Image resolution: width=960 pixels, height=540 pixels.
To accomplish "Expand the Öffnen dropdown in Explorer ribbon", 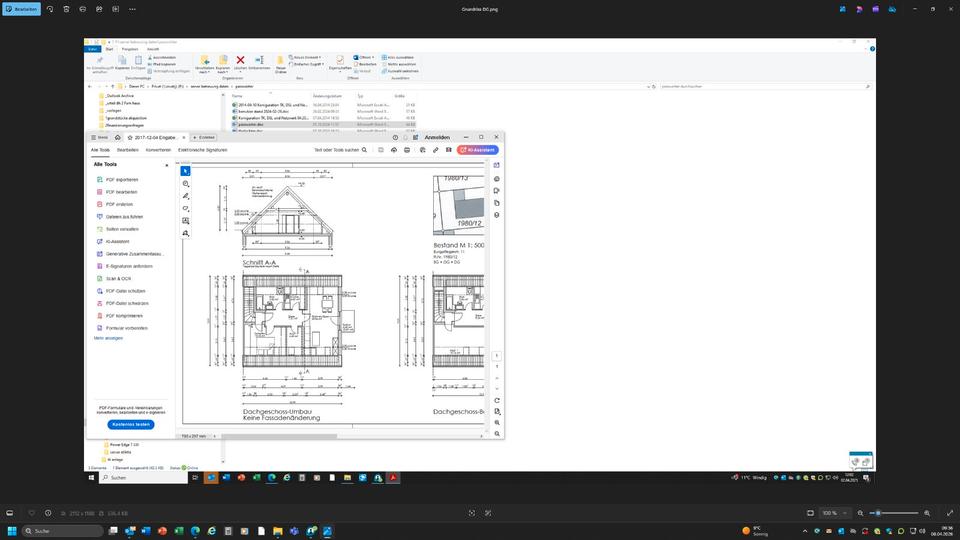I will click(364, 57).
